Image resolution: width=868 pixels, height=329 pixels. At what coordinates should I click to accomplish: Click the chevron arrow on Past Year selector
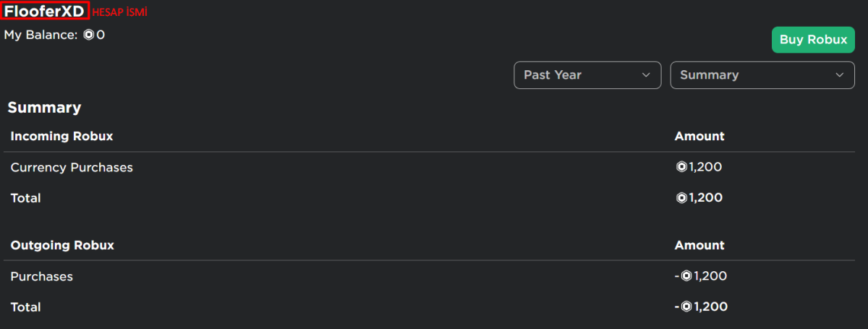coord(645,75)
